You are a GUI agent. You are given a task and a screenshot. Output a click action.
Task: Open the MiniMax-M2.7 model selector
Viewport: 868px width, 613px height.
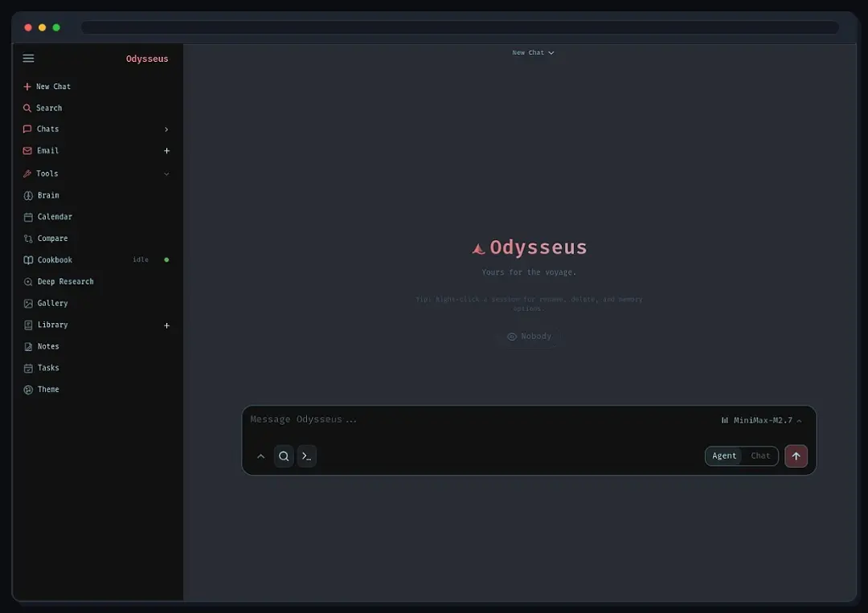click(x=762, y=420)
